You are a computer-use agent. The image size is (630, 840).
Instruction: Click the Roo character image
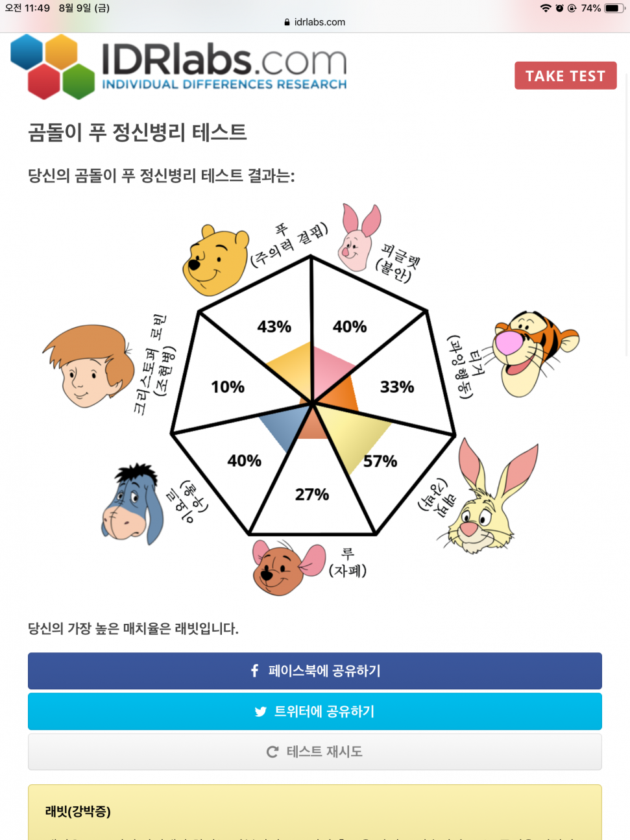[x=288, y=567]
